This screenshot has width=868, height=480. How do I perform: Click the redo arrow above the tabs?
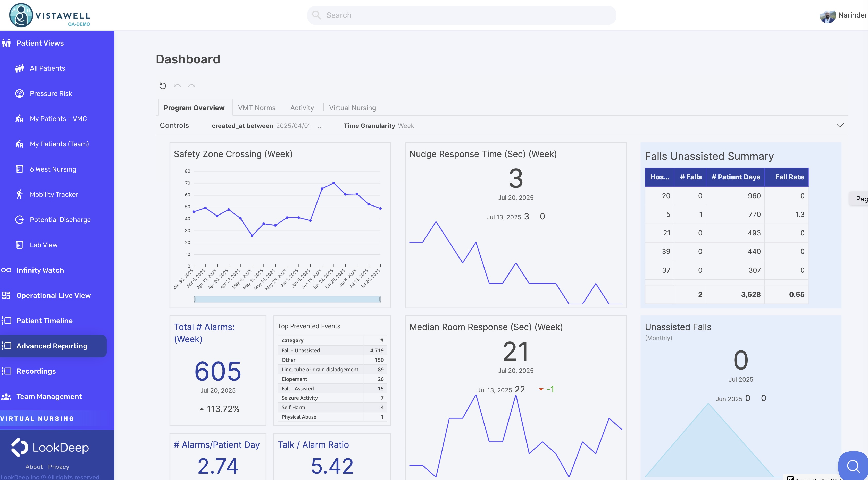[x=192, y=86]
